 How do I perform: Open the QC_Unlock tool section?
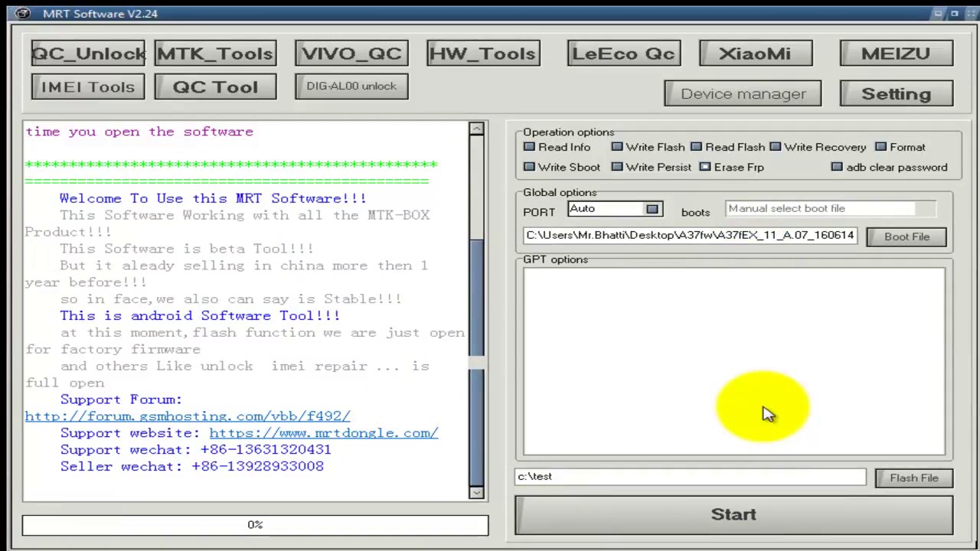tap(88, 54)
